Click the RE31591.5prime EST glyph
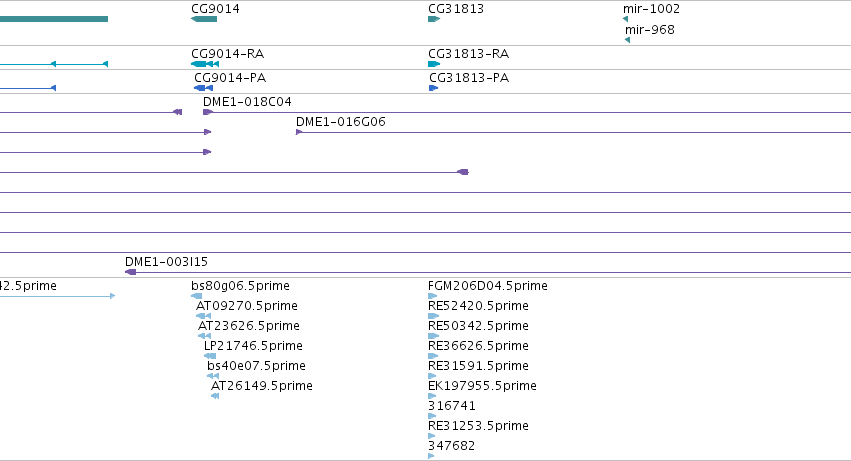 (432, 376)
